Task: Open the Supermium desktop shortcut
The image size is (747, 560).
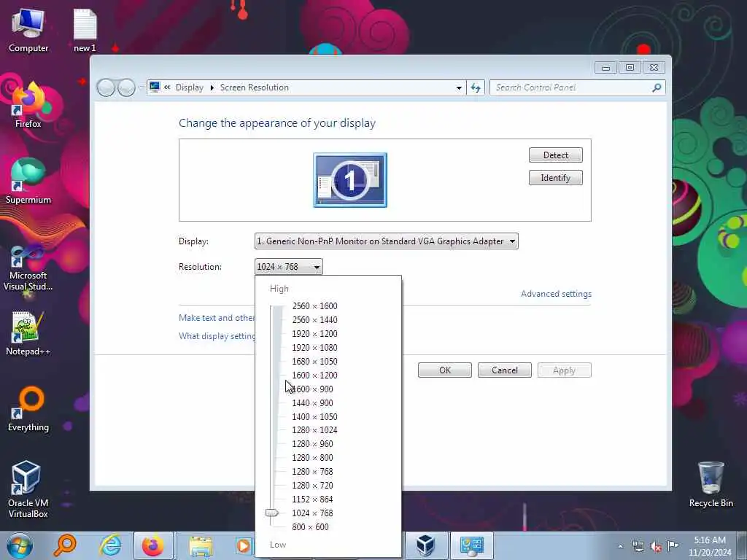Action: tap(28, 182)
